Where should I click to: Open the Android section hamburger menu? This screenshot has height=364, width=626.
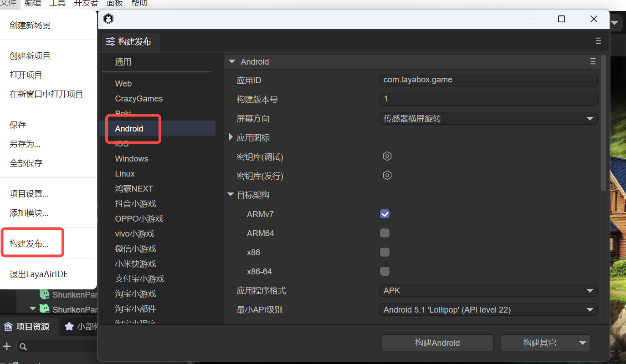[x=593, y=61]
